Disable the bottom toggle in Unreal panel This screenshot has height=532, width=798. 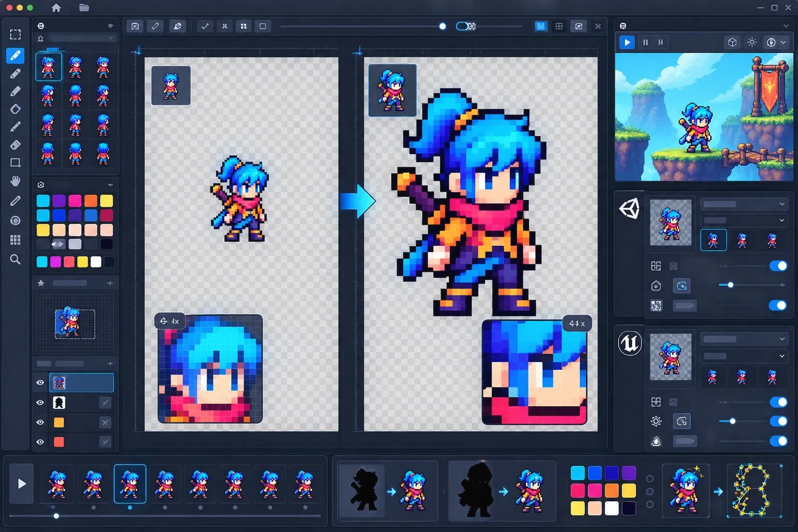point(778,441)
